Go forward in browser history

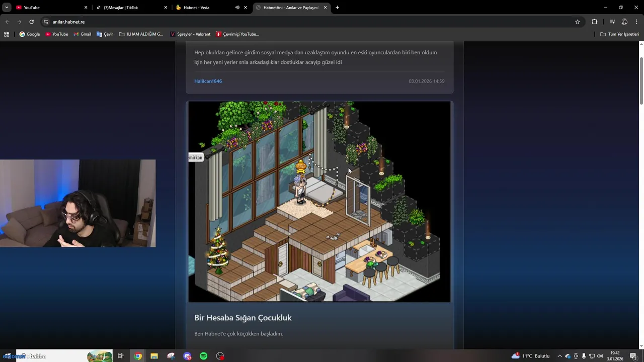[19, 22]
